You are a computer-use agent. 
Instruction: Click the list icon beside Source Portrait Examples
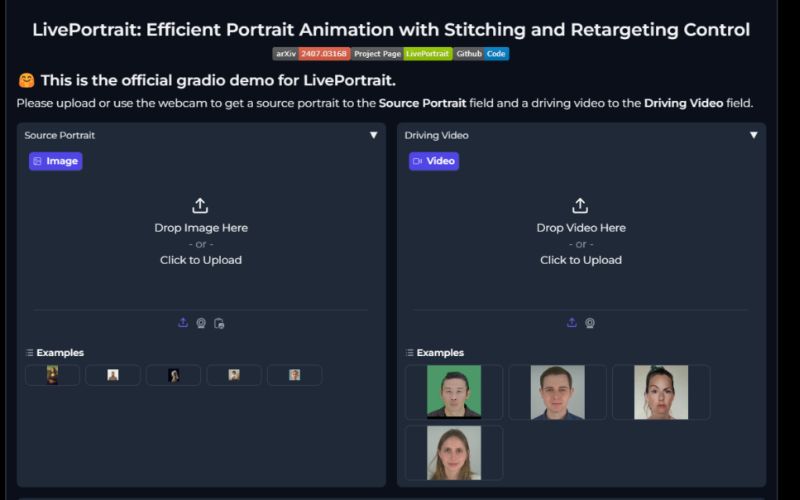point(30,353)
